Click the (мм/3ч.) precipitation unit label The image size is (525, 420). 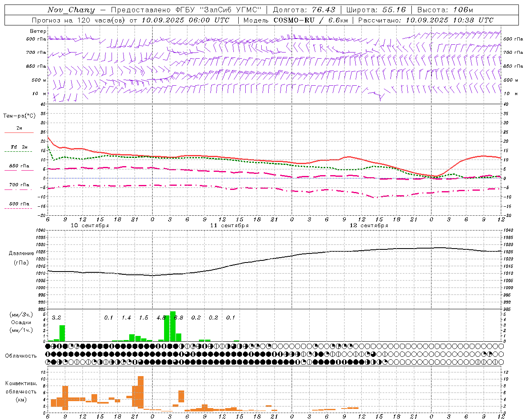coord(21,315)
